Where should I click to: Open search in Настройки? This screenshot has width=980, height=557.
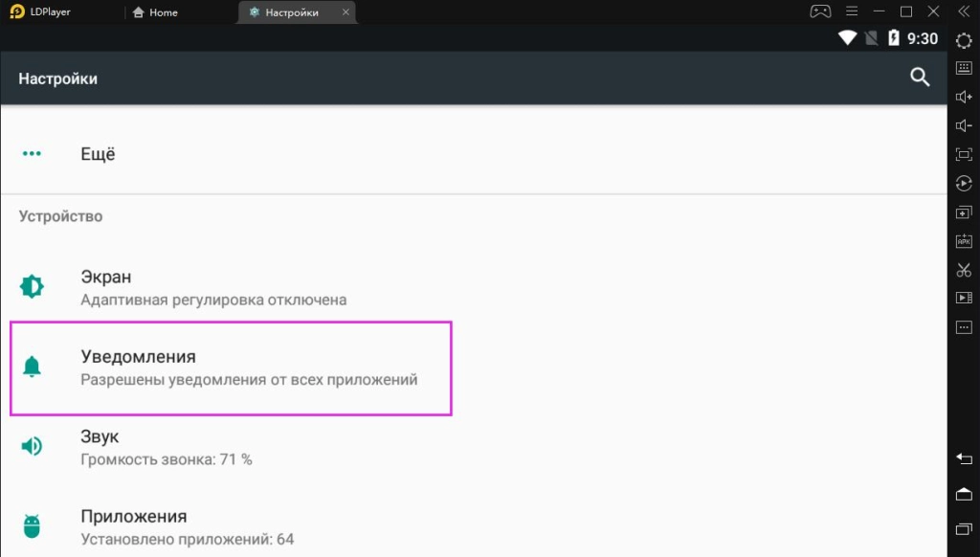pos(920,78)
